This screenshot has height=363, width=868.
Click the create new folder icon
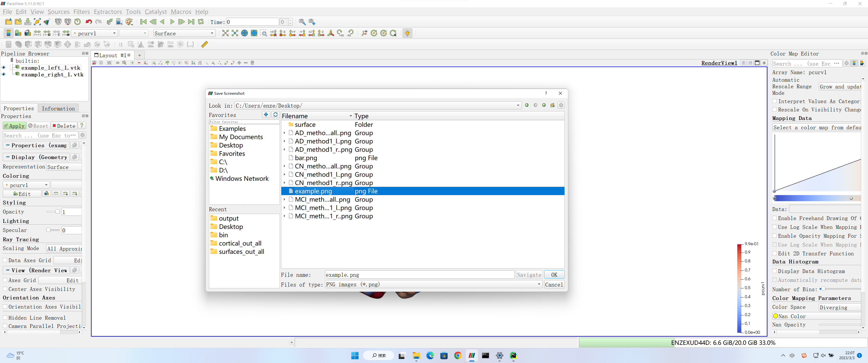(552, 105)
